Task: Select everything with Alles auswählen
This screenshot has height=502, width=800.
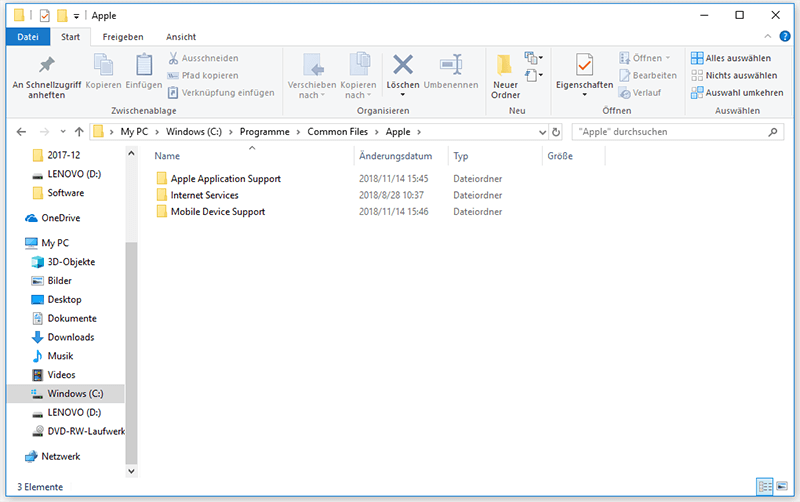Action: click(731, 58)
